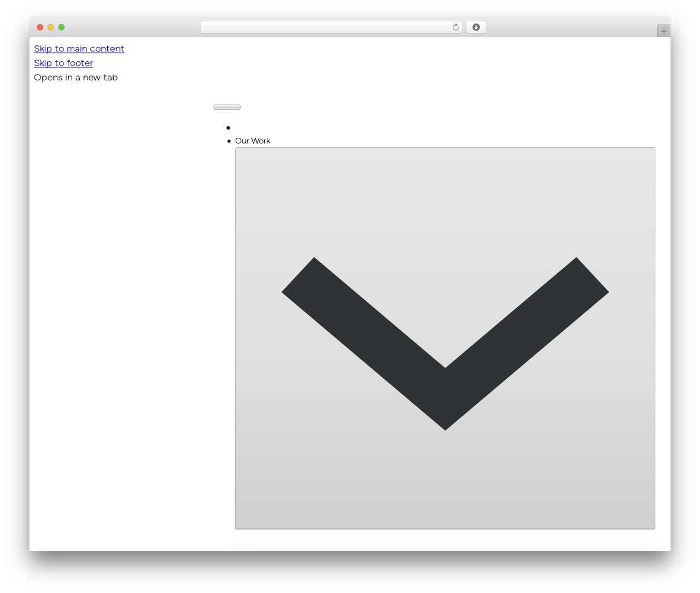Reload the page with the refresh icon

(x=455, y=27)
